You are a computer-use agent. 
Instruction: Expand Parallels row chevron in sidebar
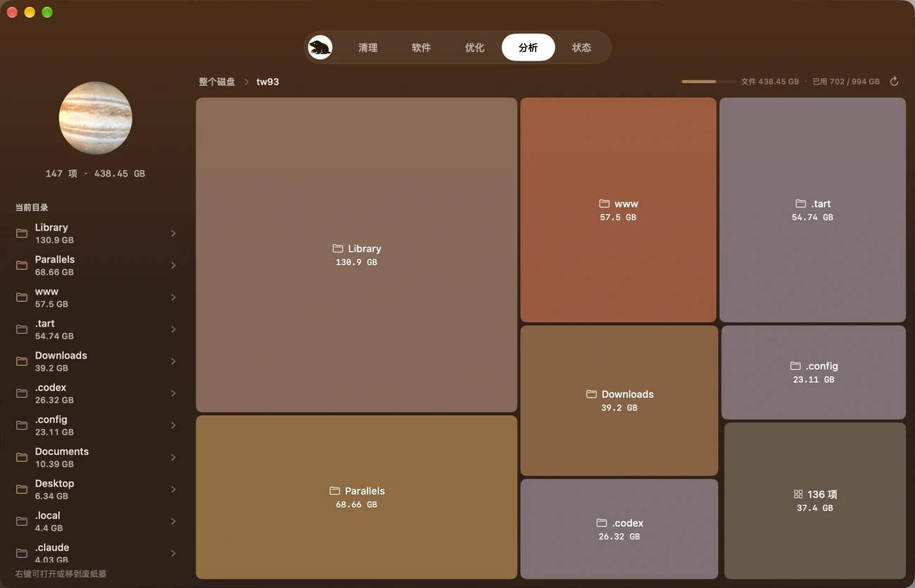(x=173, y=265)
